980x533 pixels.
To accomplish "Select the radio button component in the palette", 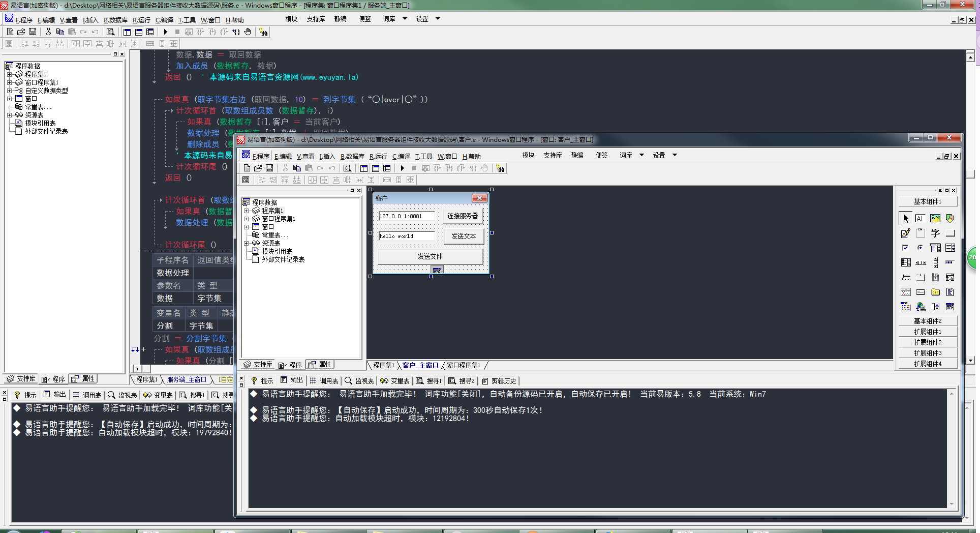I will click(x=921, y=248).
